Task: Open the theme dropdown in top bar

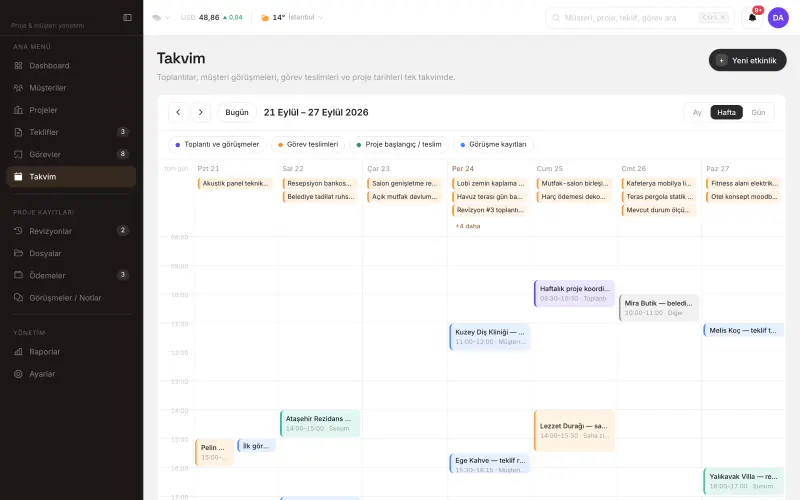Action: click(x=161, y=17)
